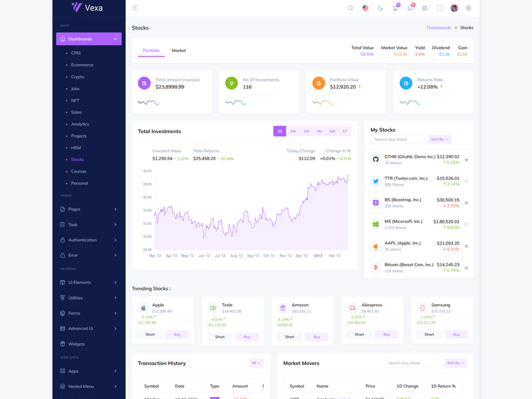Screen dimensions: 532x399
Task: Select the Crypto dashboard in sidebar
Action: tap(78, 77)
